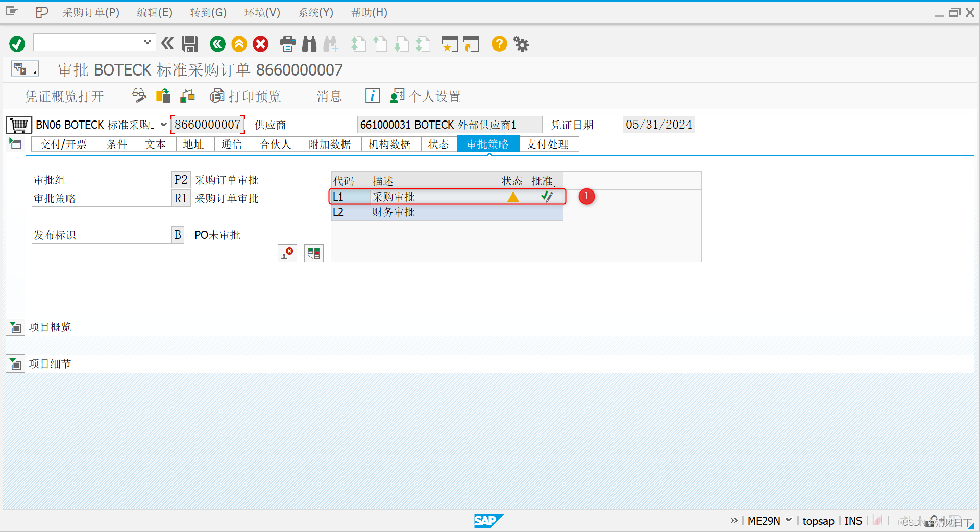Switch to the 支付处理 tab
The height and width of the screenshot is (532, 980).
coord(548,144)
